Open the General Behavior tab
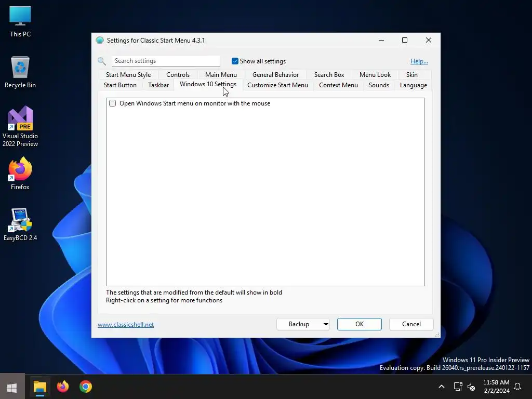The height and width of the screenshot is (399, 532). [275, 75]
